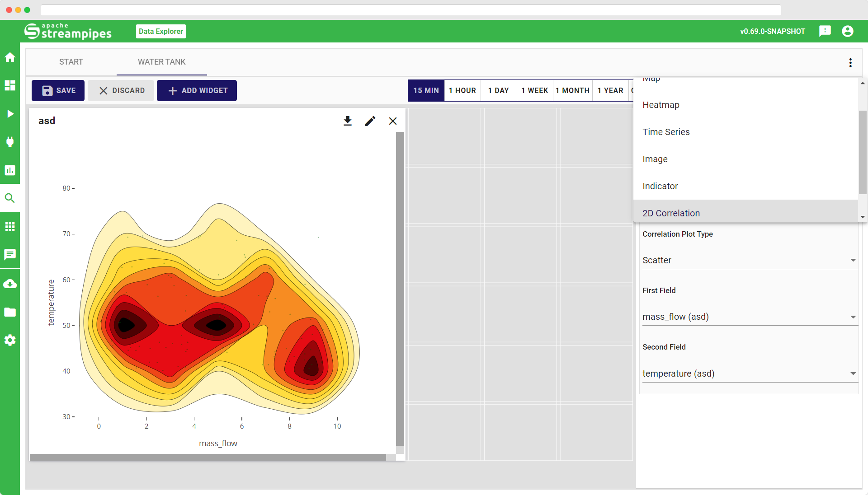Choose Heatmap from the widget type list
Screen dimensions: 868x495
(x=661, y=105)
